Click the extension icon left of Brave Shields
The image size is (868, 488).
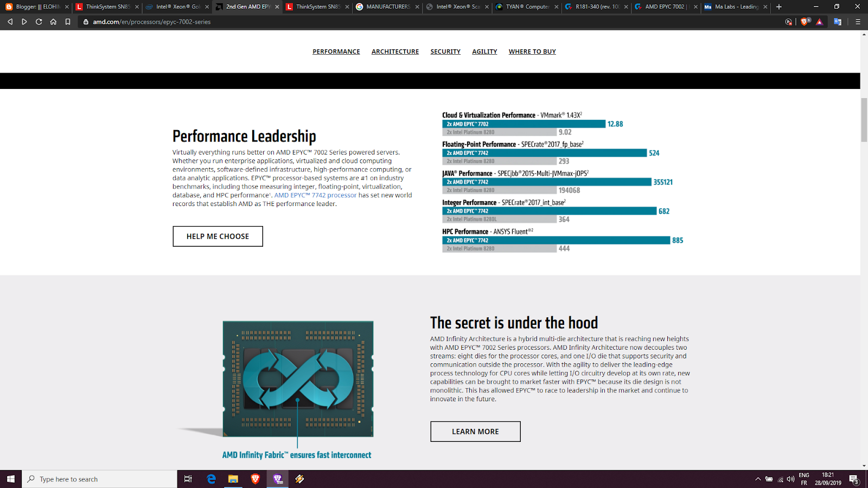pos(789,22)
